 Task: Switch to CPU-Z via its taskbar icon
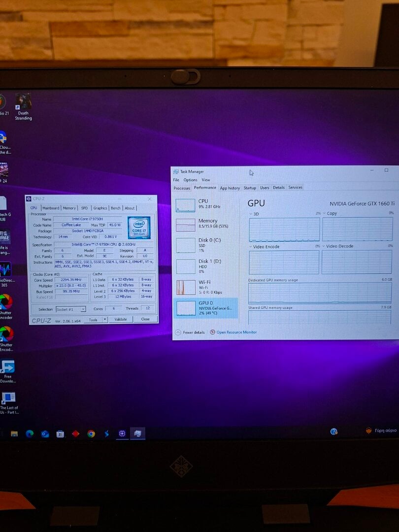click(122, 433)
